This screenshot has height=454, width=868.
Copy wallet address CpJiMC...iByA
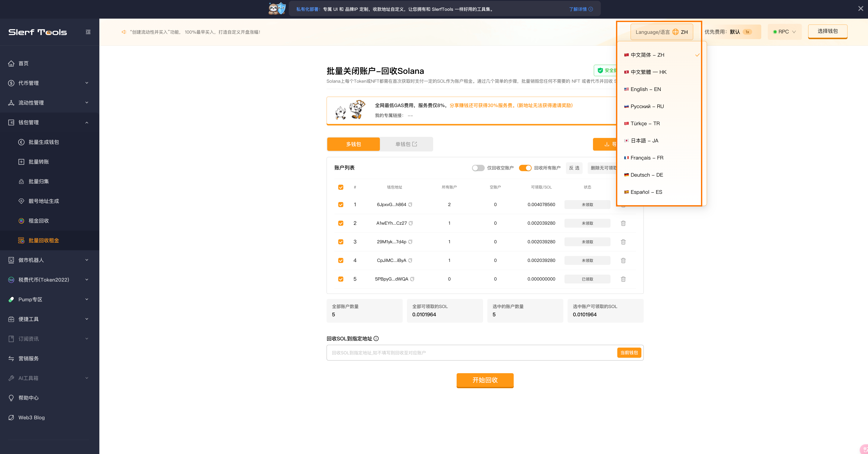coord(410,260)
